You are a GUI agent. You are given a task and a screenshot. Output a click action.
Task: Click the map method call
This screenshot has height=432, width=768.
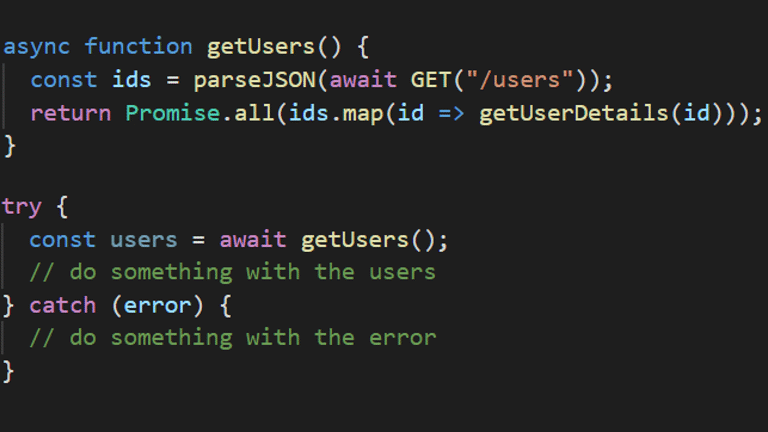pos(362,112)
